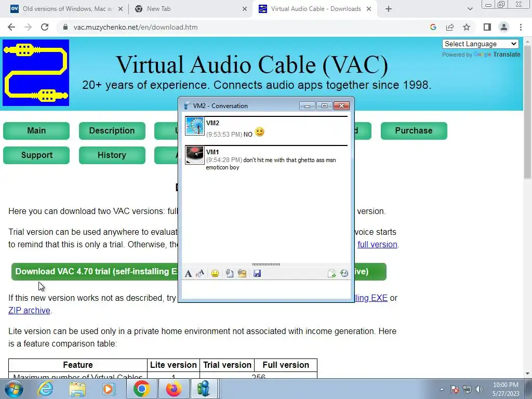Open Windows Explorer folder on taskbar
This screenshot has width=532, height=399.
click(77, 389)
